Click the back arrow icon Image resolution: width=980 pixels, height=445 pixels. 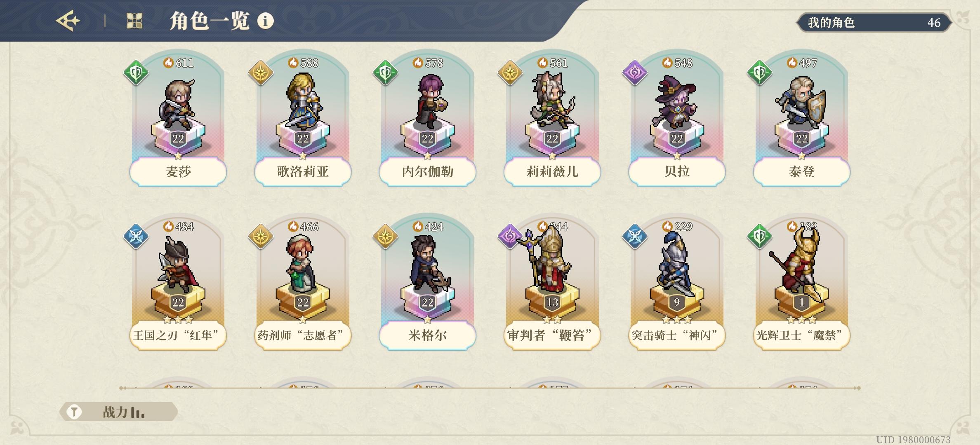pyautogui.click(x=68, y=21)
